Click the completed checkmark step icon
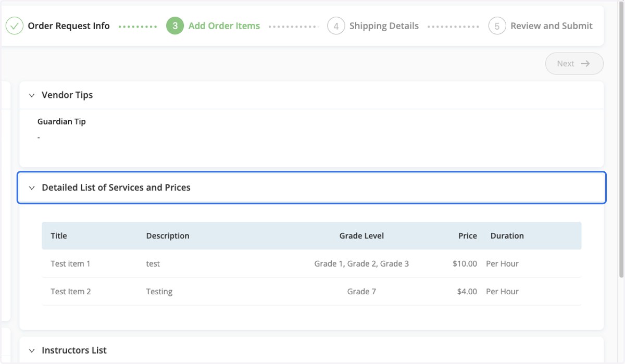Image resolution: width=625 pixels, height=364 pixels. [x=15, y=26]
